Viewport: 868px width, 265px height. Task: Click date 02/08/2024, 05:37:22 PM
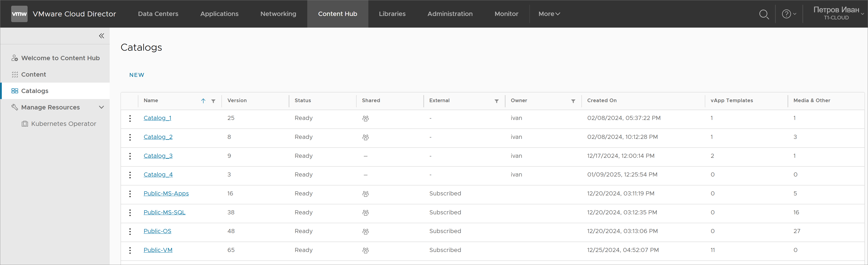pyautogui.click(x=624, y=118)
